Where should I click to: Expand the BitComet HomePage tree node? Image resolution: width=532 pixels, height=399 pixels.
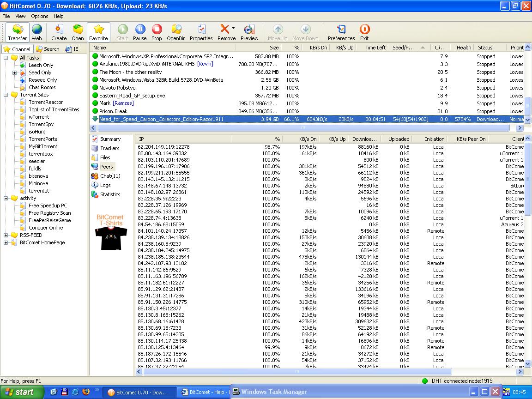point(6,242)
